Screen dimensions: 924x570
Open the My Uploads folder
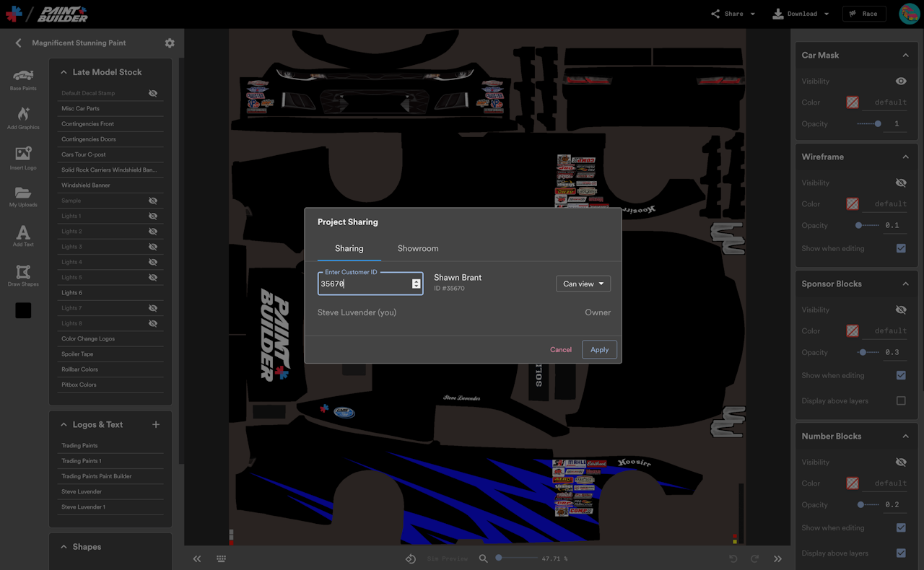[23, 196]
